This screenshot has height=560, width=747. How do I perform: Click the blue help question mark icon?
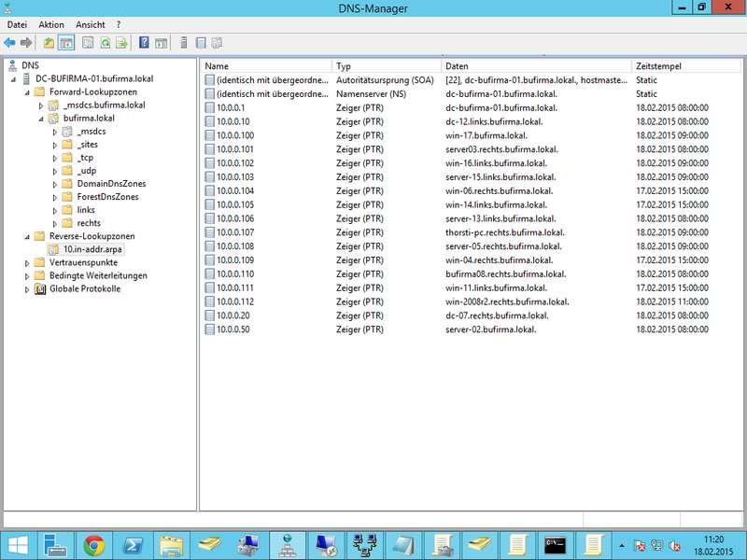(144, 42)
